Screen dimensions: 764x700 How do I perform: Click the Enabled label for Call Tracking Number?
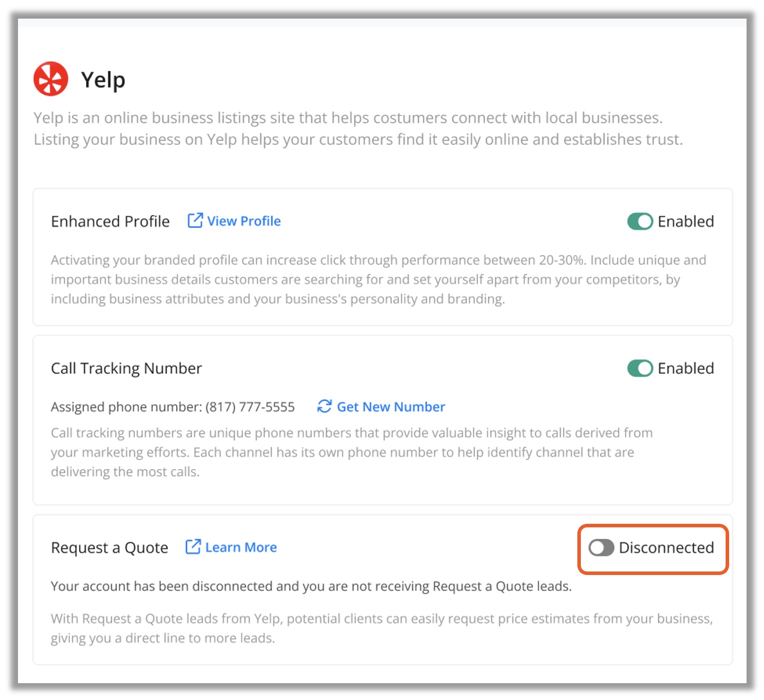(x=686, y=368)
